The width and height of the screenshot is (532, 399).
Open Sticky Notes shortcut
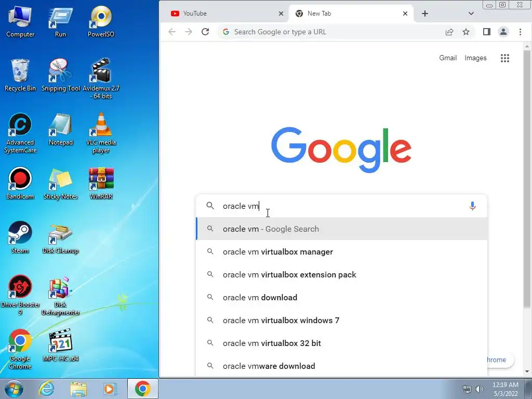tap(60, 183)
